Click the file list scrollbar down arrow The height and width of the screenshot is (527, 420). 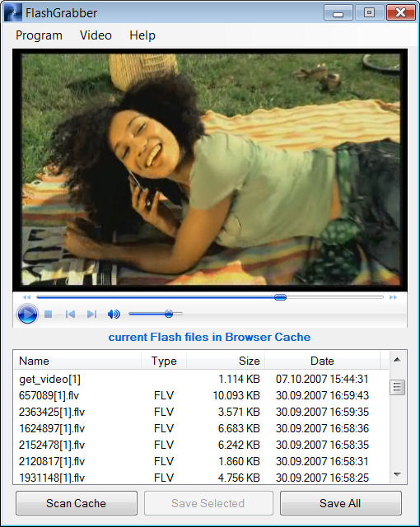[397, 474]
